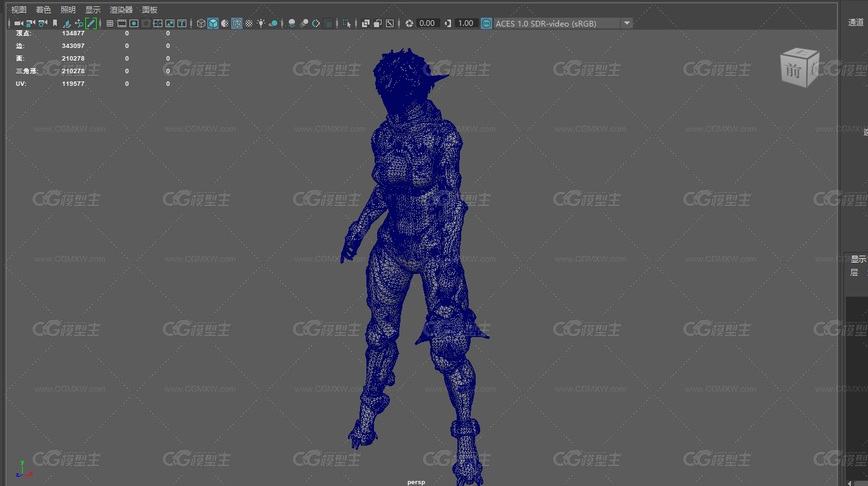This screenshot has width=868, height=486.
Task: Click the Exposure aperture icon
Action: point(409,23)
